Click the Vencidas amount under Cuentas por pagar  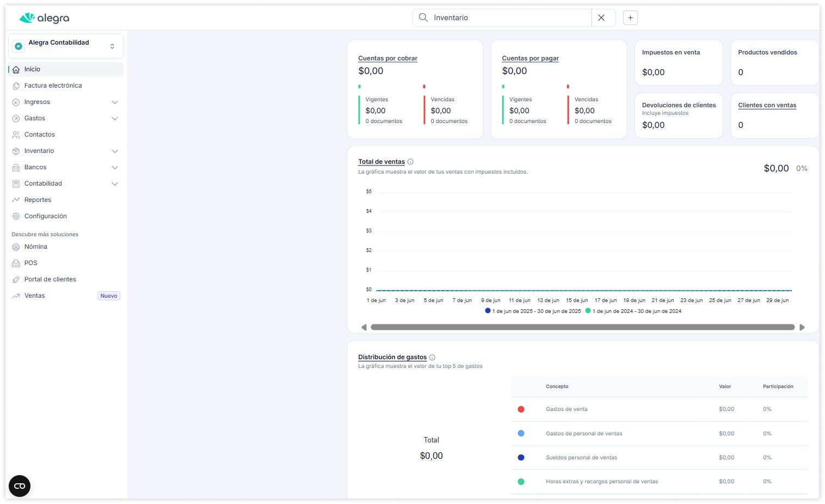click(x=584, y=110)
